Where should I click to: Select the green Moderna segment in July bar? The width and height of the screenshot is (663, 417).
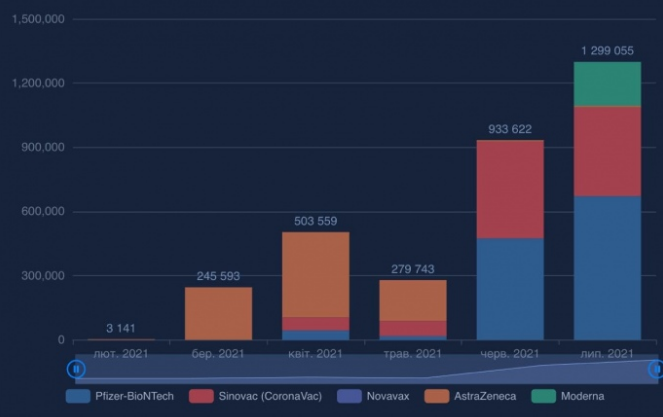coord(607,84)
